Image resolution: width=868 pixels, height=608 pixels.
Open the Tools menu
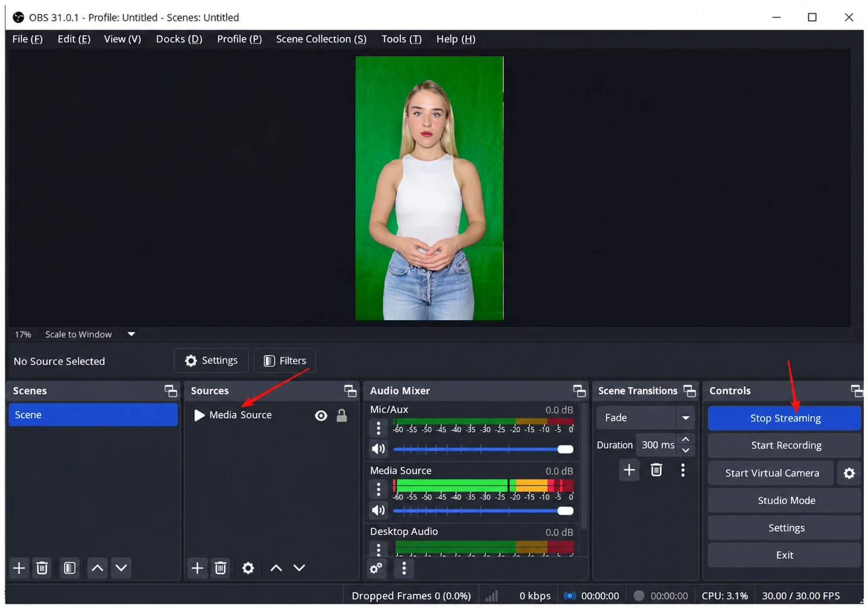click(402, 39)
